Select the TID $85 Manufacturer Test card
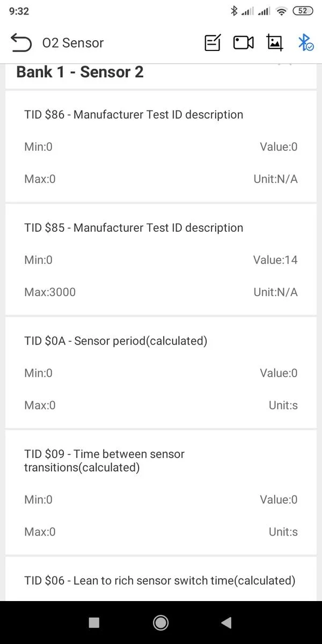 click(161, 260)
